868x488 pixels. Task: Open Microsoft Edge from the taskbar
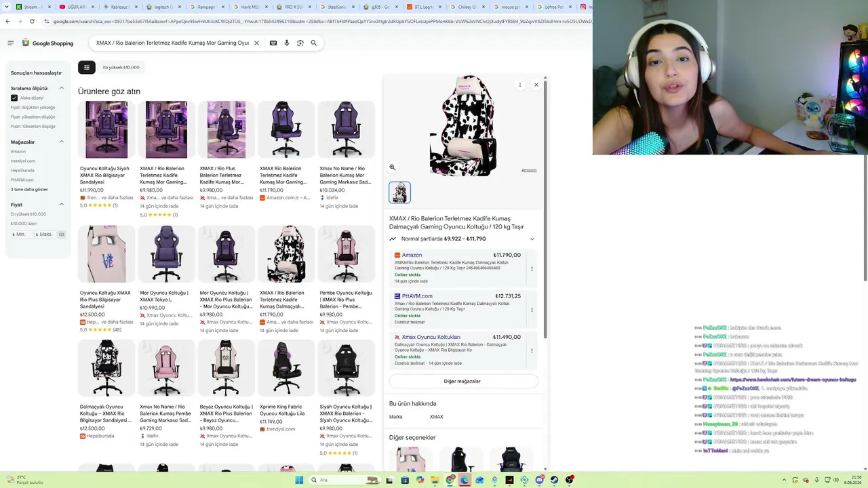pos(465,480)
